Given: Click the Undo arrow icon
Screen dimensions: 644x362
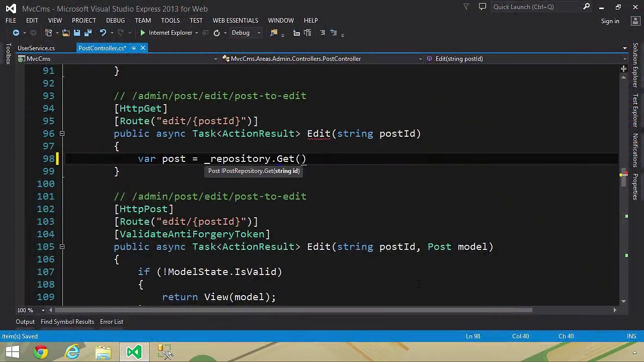Looking at the screenshot, I should pyautogui.click(x=103, y=33).
